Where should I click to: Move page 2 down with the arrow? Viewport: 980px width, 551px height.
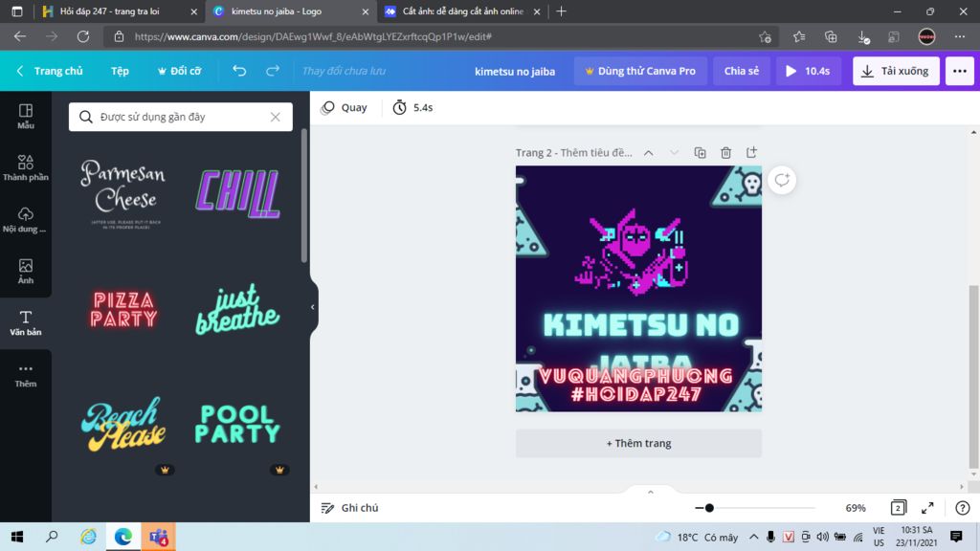674,153
